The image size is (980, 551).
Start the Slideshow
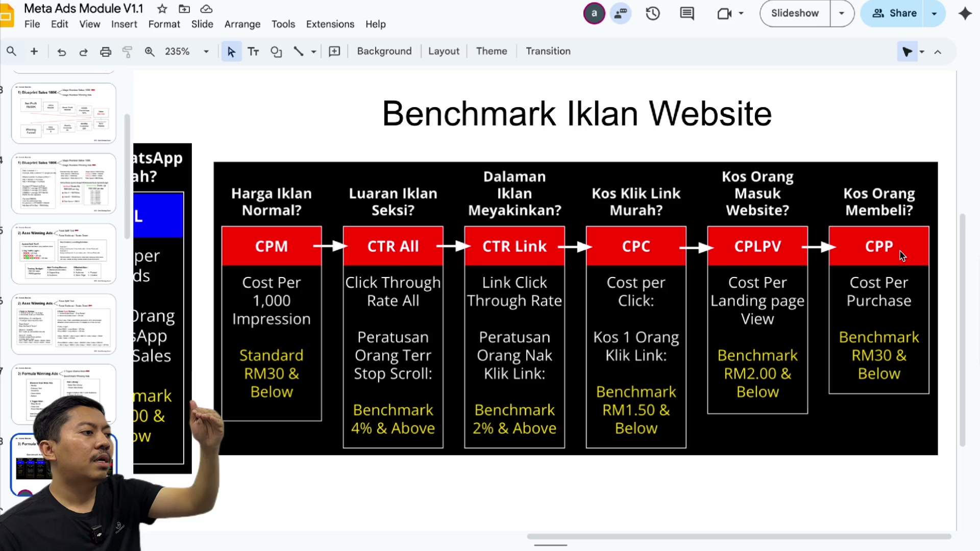pyautogui.click(x=795, y=13)
